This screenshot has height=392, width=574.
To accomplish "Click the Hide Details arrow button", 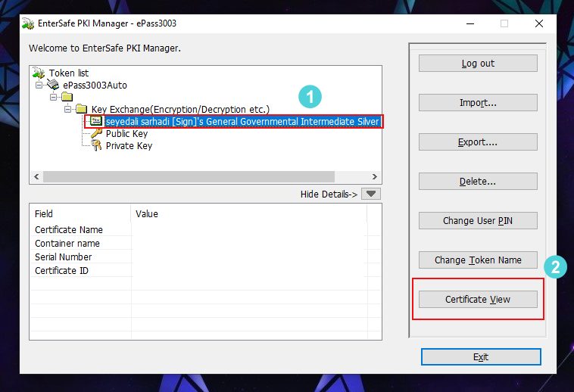I will coord(371,194).
